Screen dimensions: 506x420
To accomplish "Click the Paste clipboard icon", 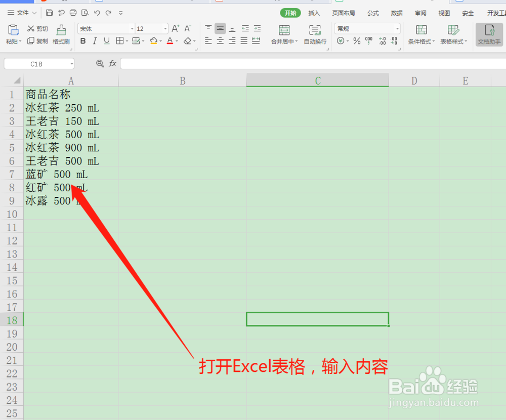I will click(x=13, y=30).
